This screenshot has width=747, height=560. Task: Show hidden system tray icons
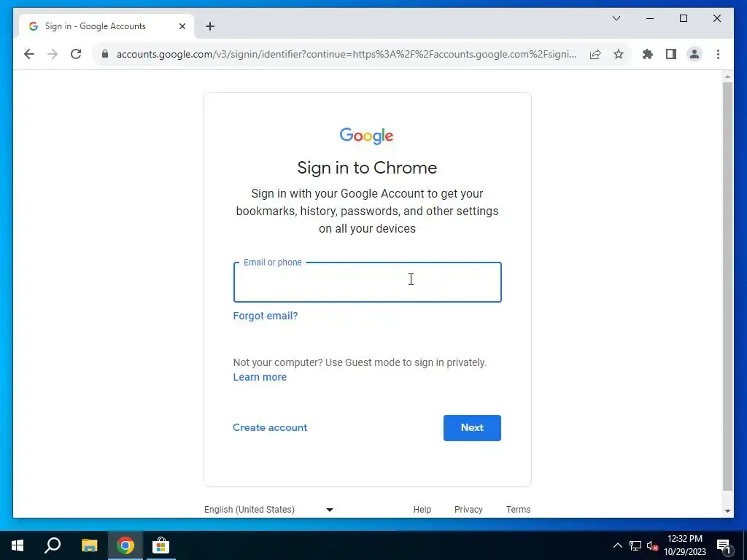617,545
